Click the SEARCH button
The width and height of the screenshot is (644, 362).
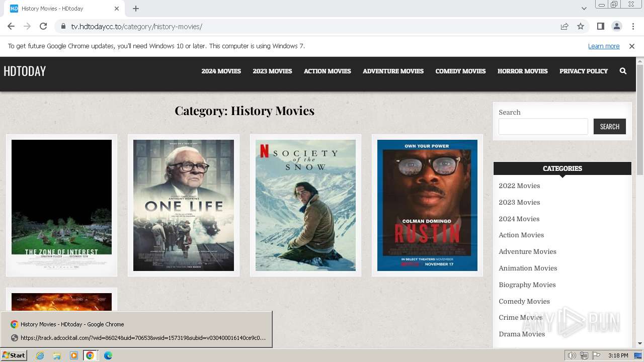coord(609,127)
